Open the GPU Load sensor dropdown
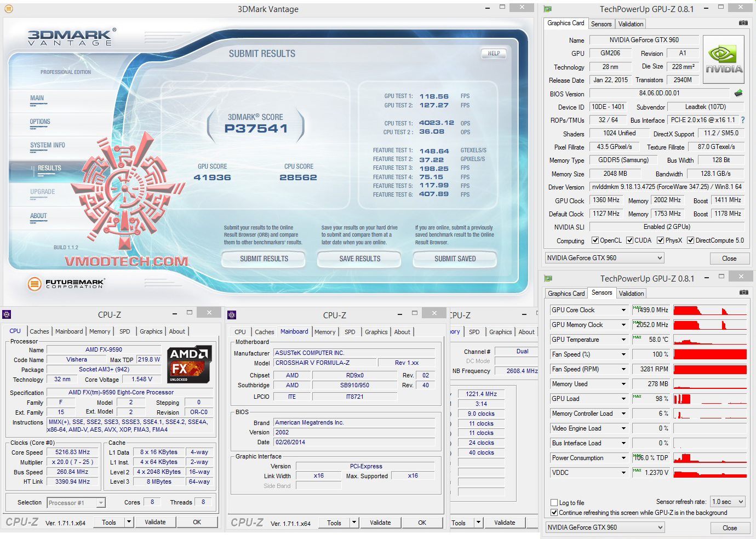Screen dimensions: 756x539 click(623, 399)
